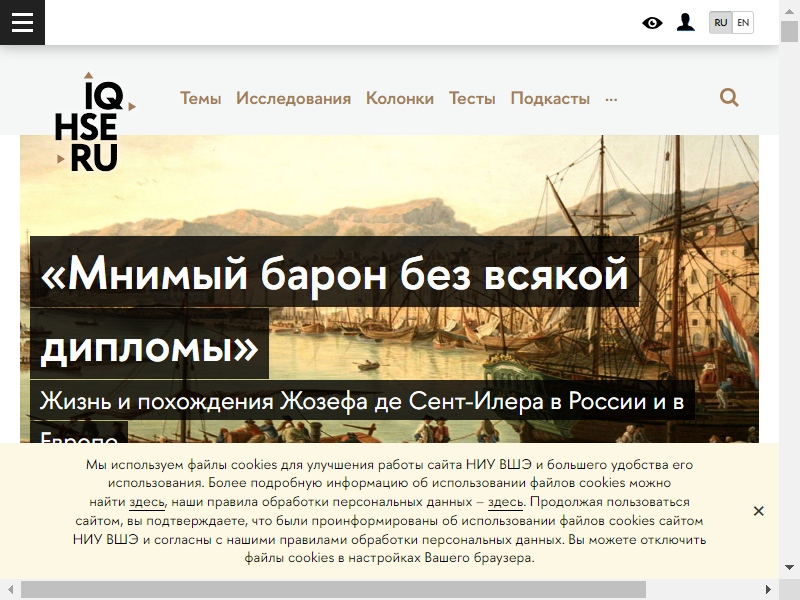Screen dimensions: 800x600
Task: Open user account profile icon
Action: [686, 22]
